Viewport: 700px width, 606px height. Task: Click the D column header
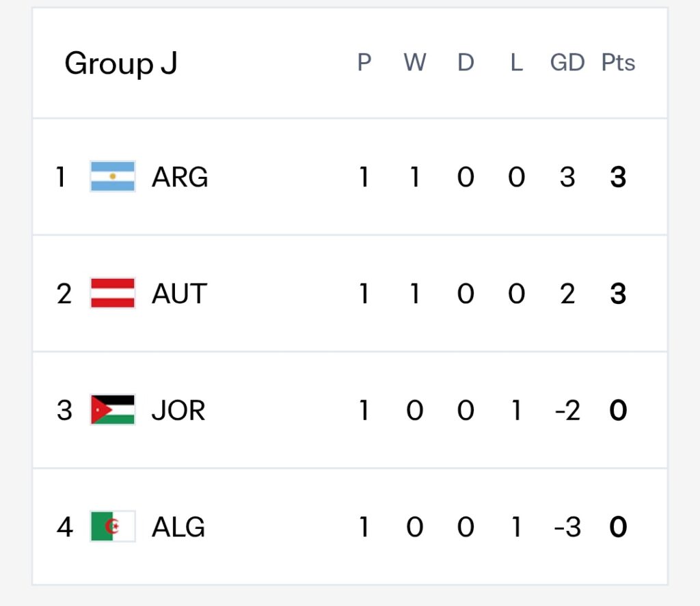[x=466, y=62]
